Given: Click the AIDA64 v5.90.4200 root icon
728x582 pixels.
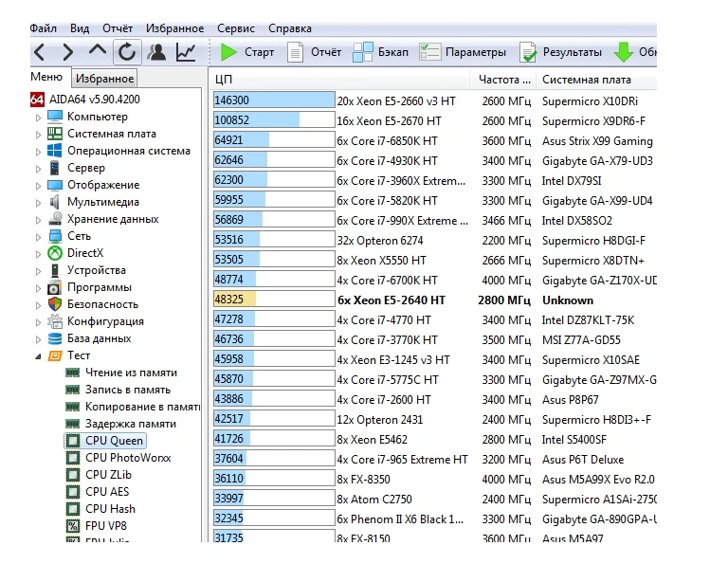Looking at the screenshot, I should coord(37,100).
